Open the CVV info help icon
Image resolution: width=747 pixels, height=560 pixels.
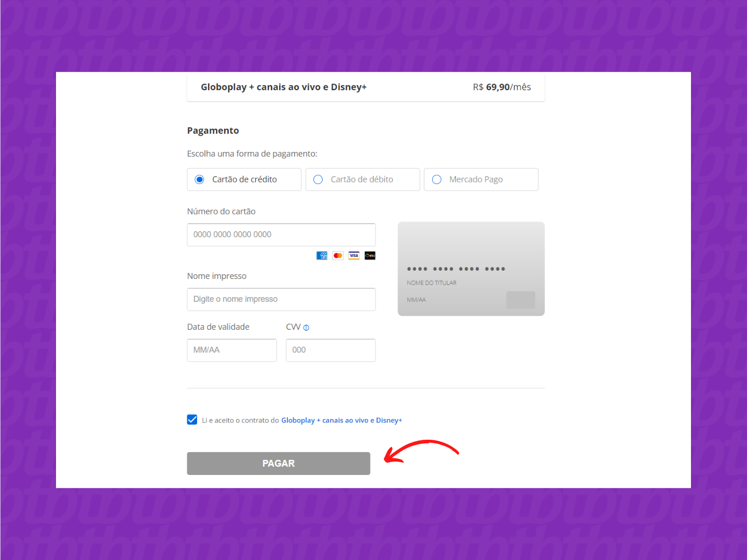[306, 328]
